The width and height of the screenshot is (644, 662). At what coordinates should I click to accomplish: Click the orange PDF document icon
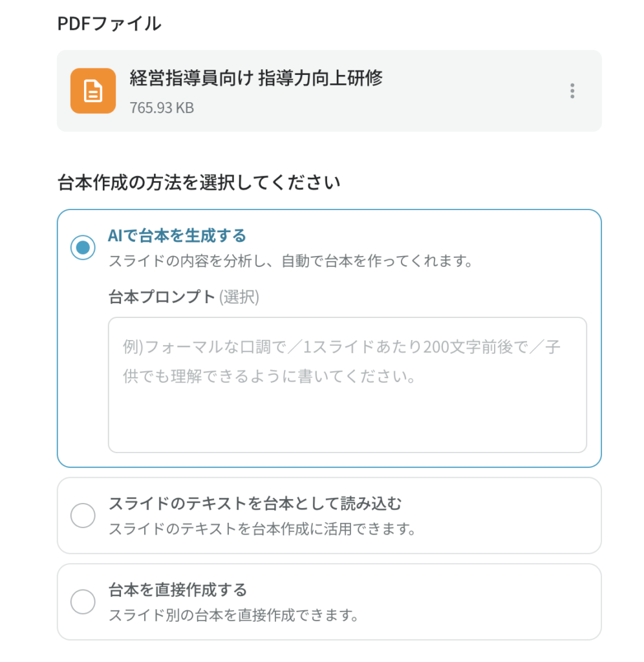[x=93, y=91]
